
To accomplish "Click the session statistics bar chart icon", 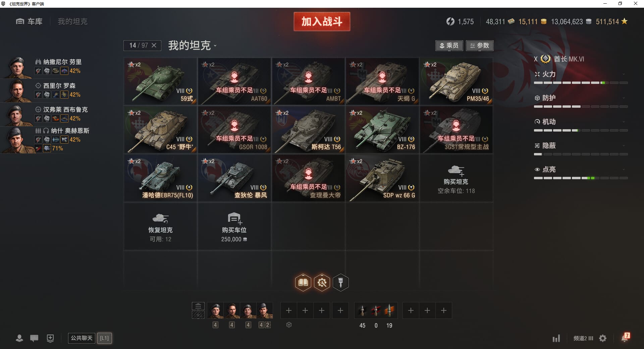I will click(556, 338).
